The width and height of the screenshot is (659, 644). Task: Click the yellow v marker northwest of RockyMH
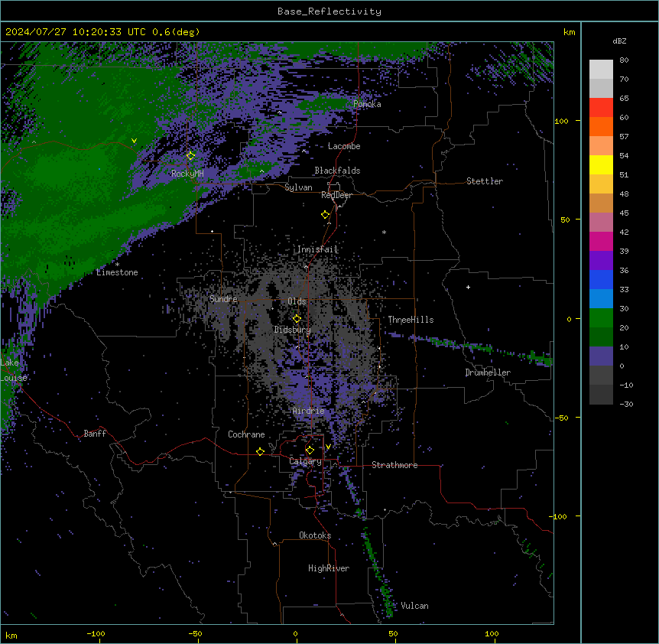134,141
